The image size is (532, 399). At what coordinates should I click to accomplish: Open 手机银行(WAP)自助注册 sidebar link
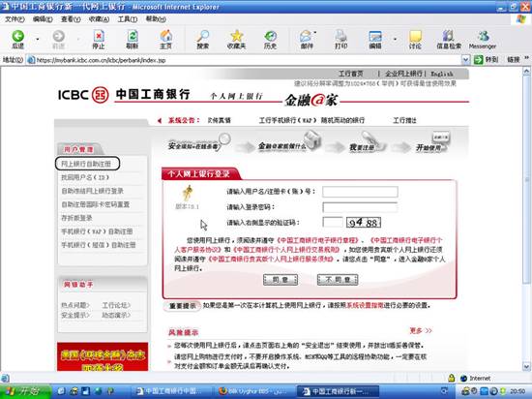97,231
